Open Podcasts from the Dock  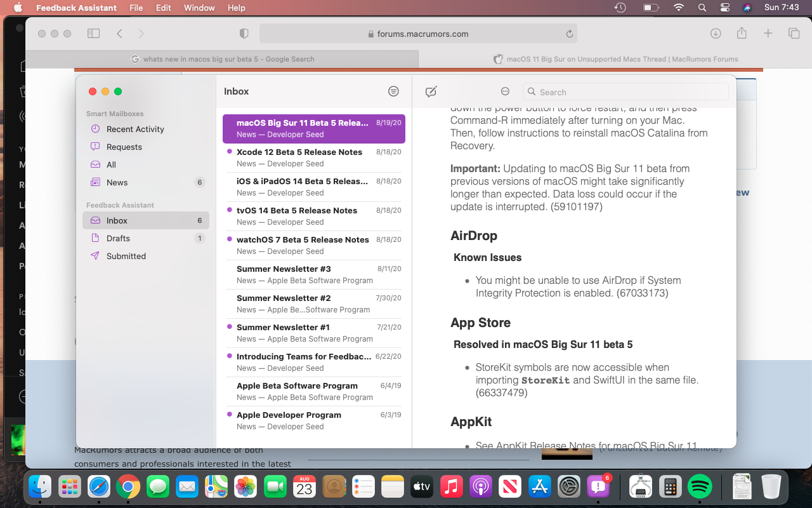481,487
